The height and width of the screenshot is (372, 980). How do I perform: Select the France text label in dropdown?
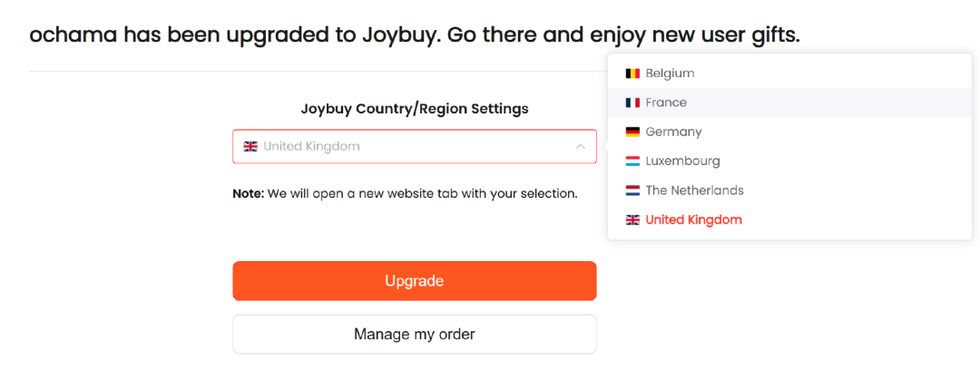(666, 103)
